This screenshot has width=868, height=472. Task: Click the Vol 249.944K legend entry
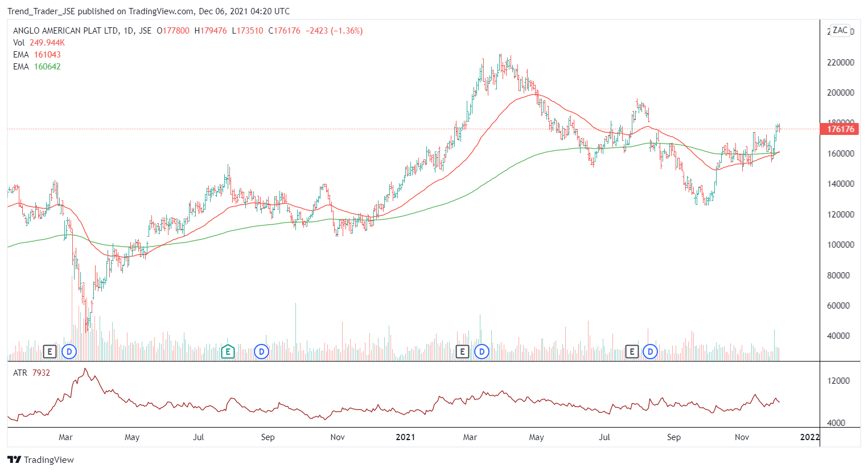[x=39, y=43]
